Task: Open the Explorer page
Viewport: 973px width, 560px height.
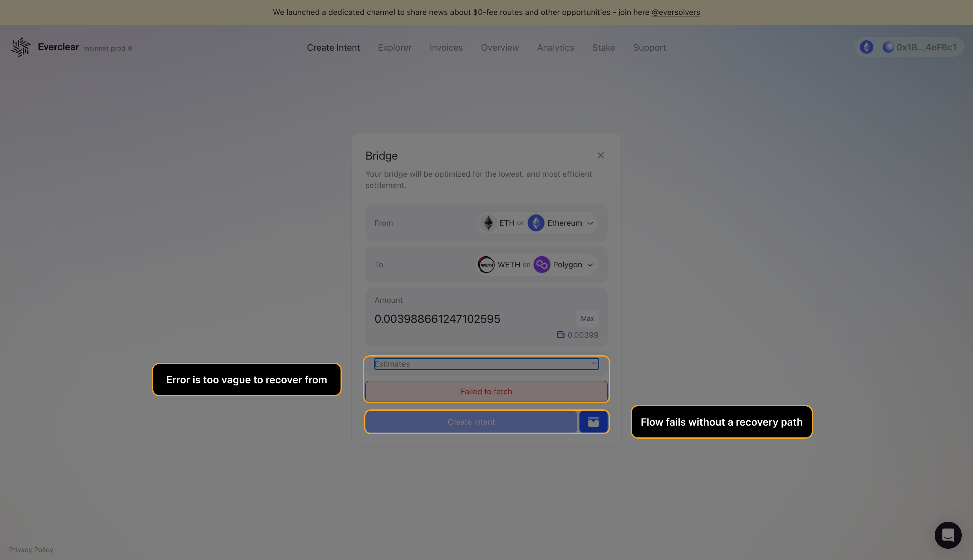Action: 394,48
